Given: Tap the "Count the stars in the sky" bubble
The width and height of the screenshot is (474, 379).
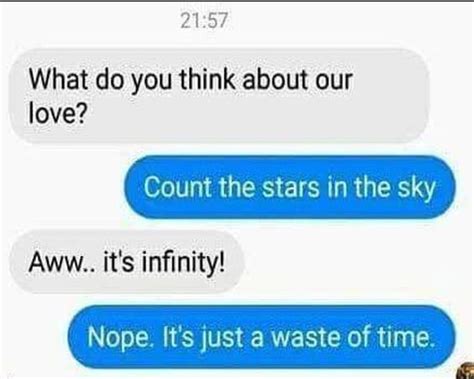Looking at the screenshot, I should pos(290,187).
